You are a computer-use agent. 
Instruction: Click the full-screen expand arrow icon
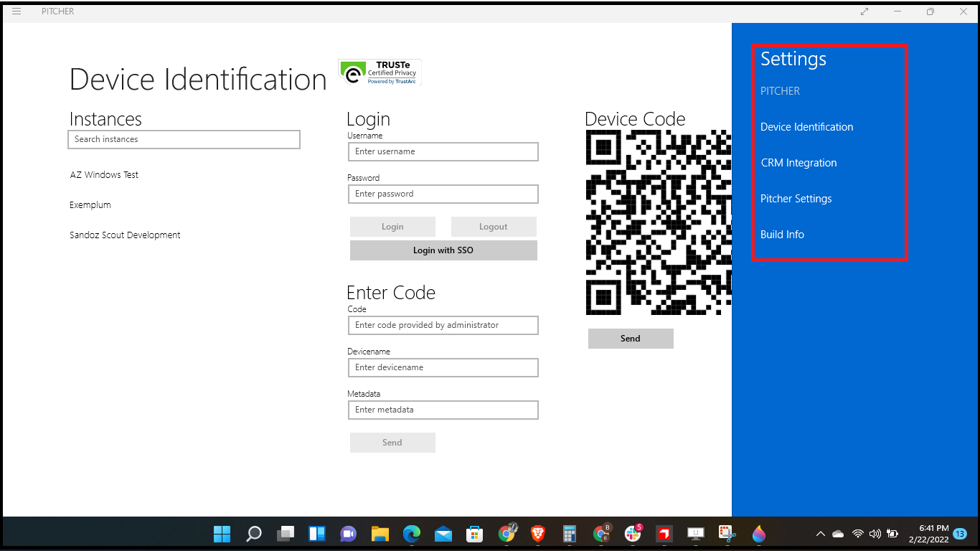[x=864, y=11]
